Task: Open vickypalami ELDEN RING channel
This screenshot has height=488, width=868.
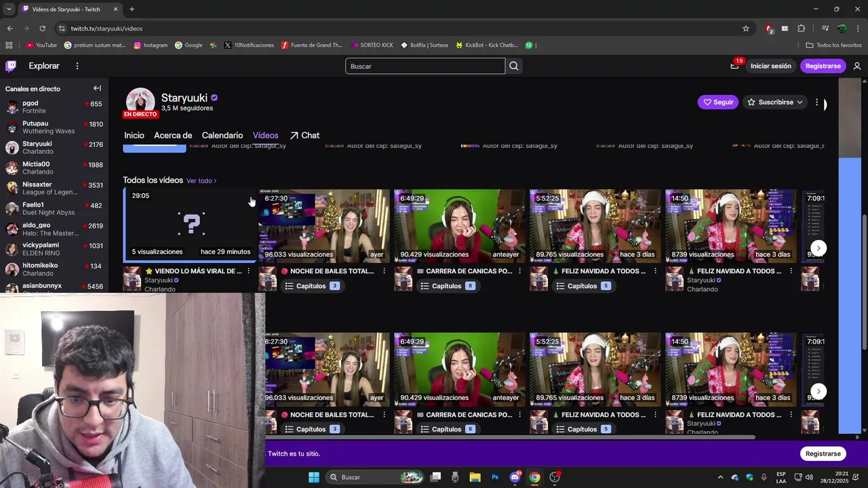Action: coord(54,249)
